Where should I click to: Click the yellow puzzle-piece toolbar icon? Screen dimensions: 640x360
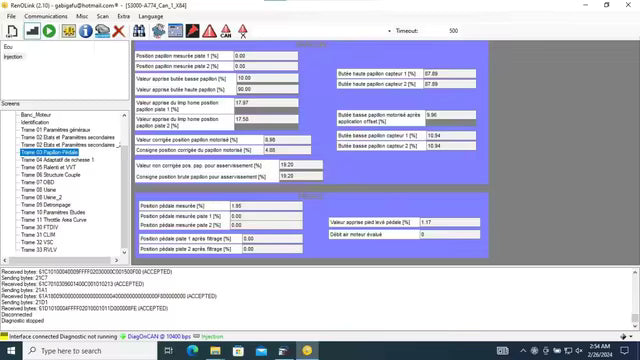click(69, 31)
